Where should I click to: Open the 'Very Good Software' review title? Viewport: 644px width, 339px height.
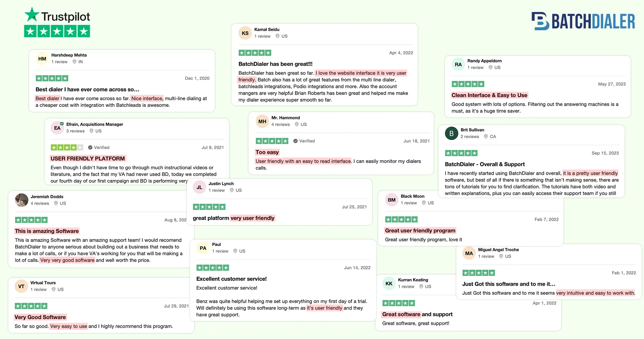click(40, 317)
